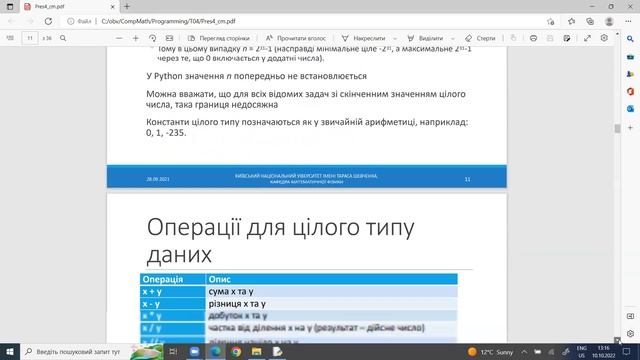Click the vertical scrollbar thumb
This screenshot has height=360, width=640.
617,128
